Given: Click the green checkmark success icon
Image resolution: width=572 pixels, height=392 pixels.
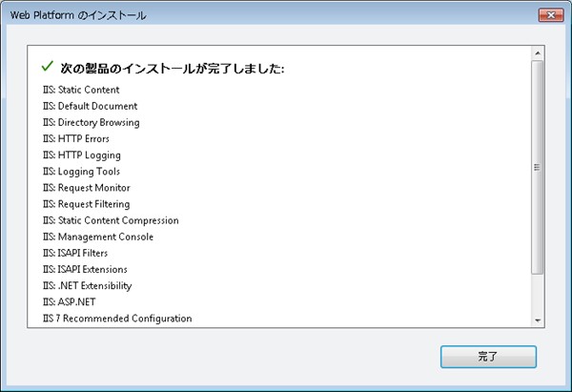Looking at the screenshot, I should [x=47, y=68].
